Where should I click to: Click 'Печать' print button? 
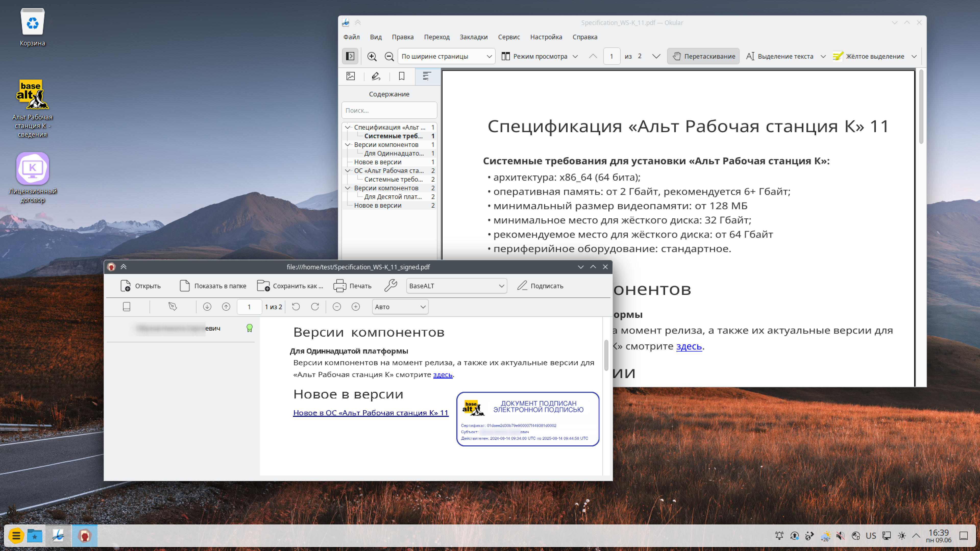[352, 286]
